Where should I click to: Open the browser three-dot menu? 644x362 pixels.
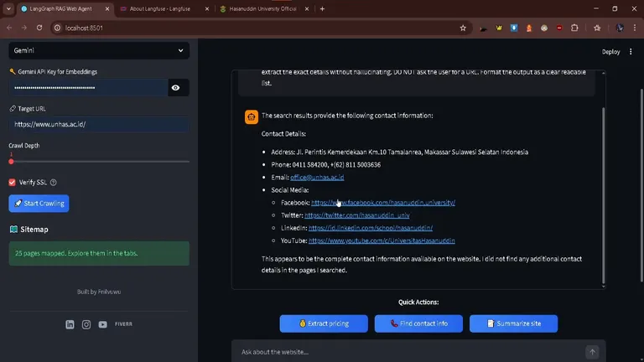coord(635,28)
